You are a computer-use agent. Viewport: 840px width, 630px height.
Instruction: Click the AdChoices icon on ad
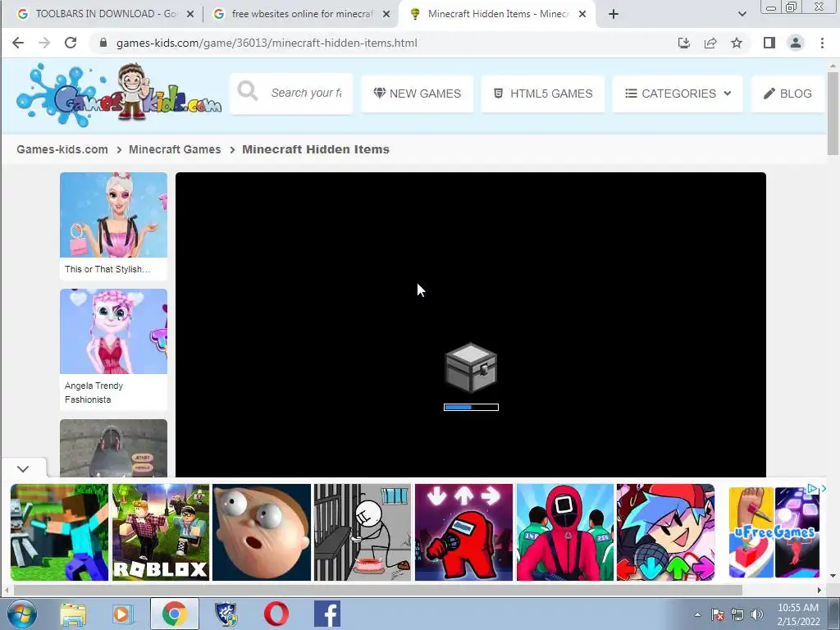click(812, 489)
